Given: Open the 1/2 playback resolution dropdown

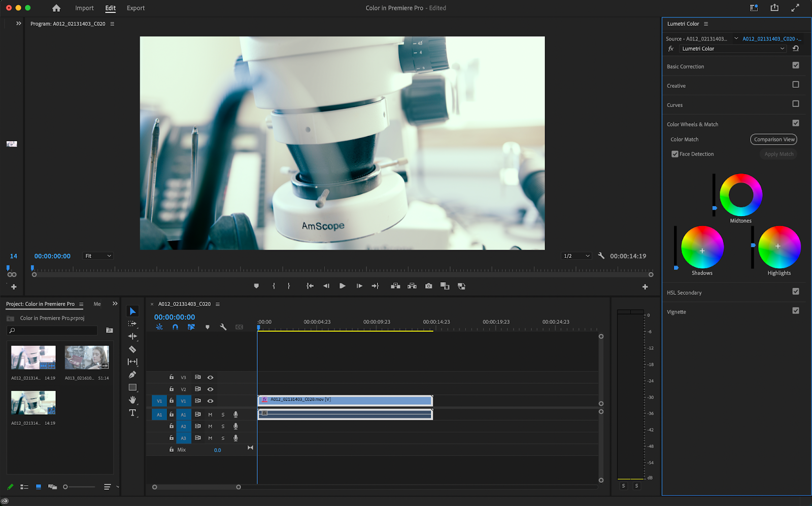Looking at the screenshot, I should 577,256.
